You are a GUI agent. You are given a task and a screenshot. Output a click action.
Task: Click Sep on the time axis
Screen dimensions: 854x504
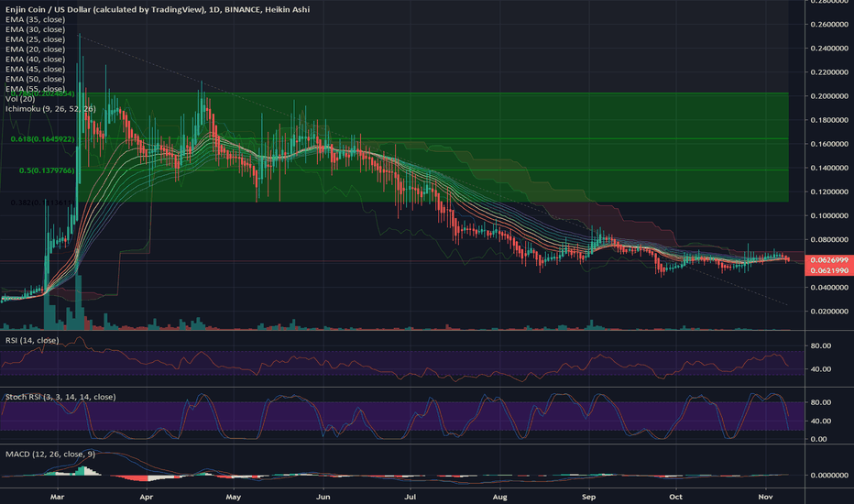[x=588, y=497]
